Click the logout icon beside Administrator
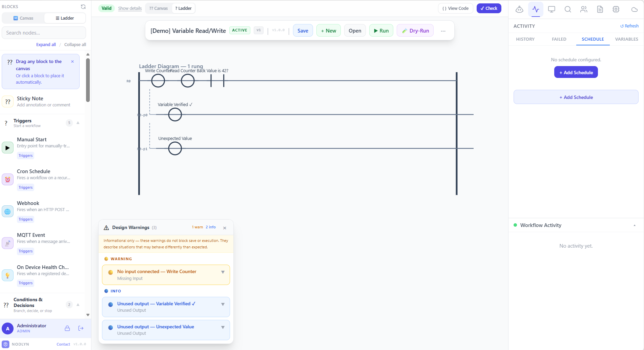The image size is (644, 350). click(x=81, y=328)
